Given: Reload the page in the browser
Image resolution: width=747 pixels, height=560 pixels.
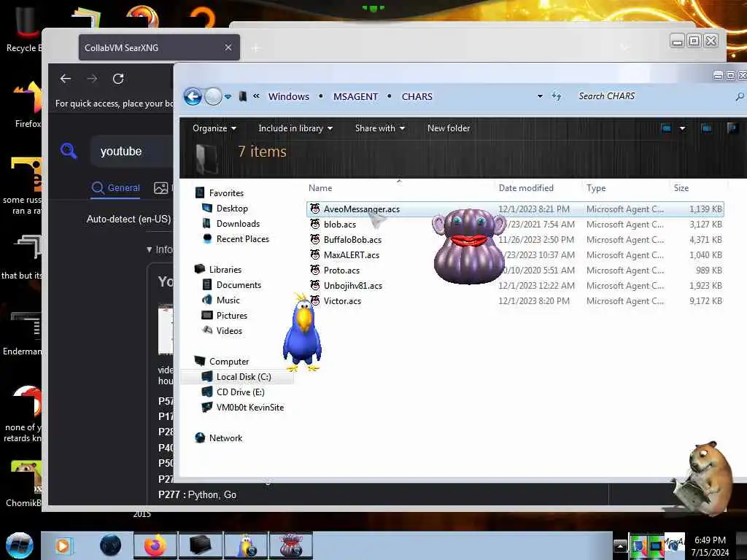Looking at the screenshot, I should (x=118, y=79).
